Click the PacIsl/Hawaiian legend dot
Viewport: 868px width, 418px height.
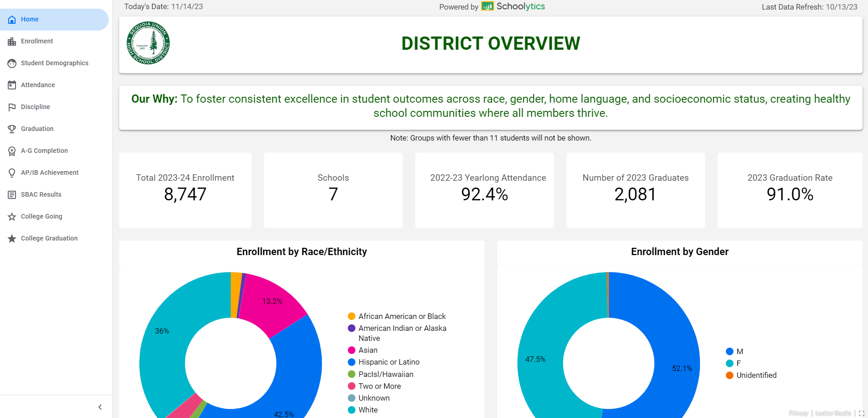tap(351, 374)
